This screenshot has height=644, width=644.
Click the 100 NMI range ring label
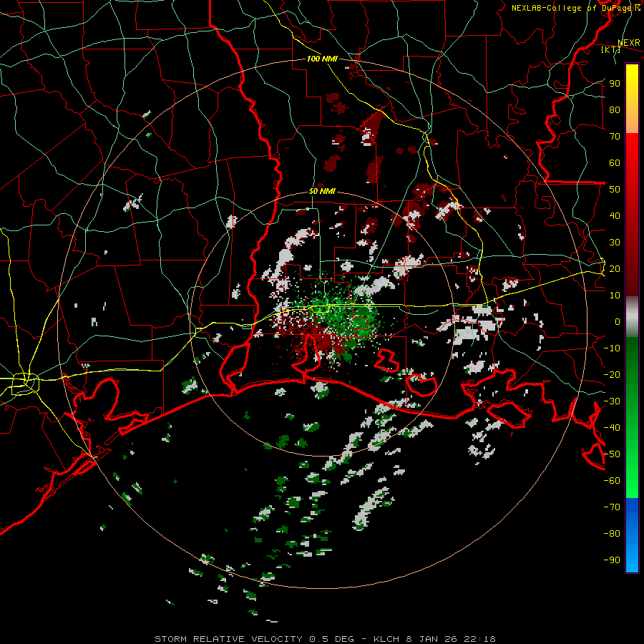point(322,59)
